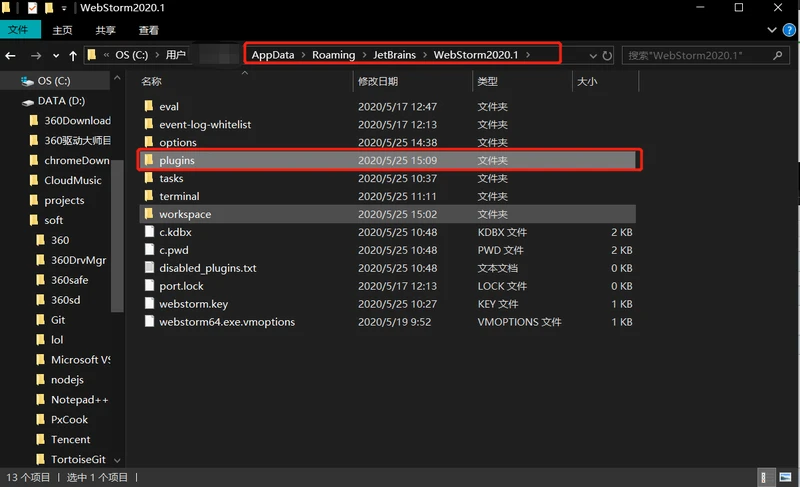The image size is (800, 487).
Task: Expand chevron after WebStorm2020.1 breadcrumb
Action: pos(528,55)
